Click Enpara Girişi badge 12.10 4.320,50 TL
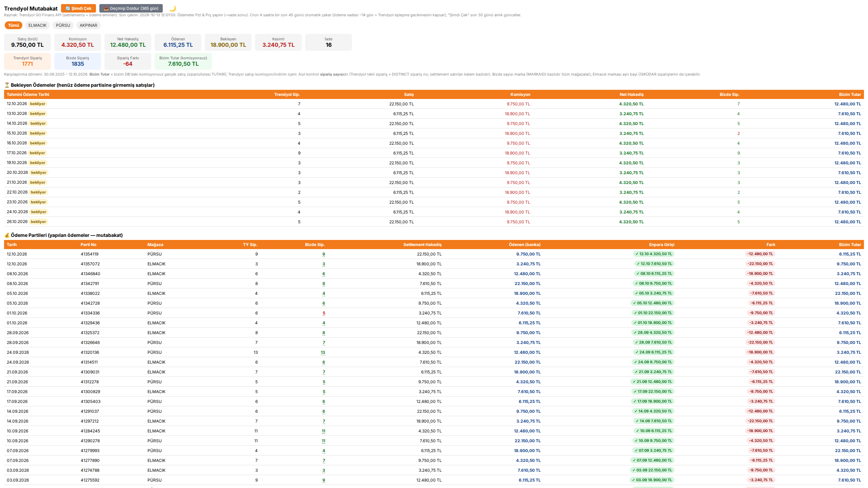This screenshot has height=488, width=868. tap(654, 254)
